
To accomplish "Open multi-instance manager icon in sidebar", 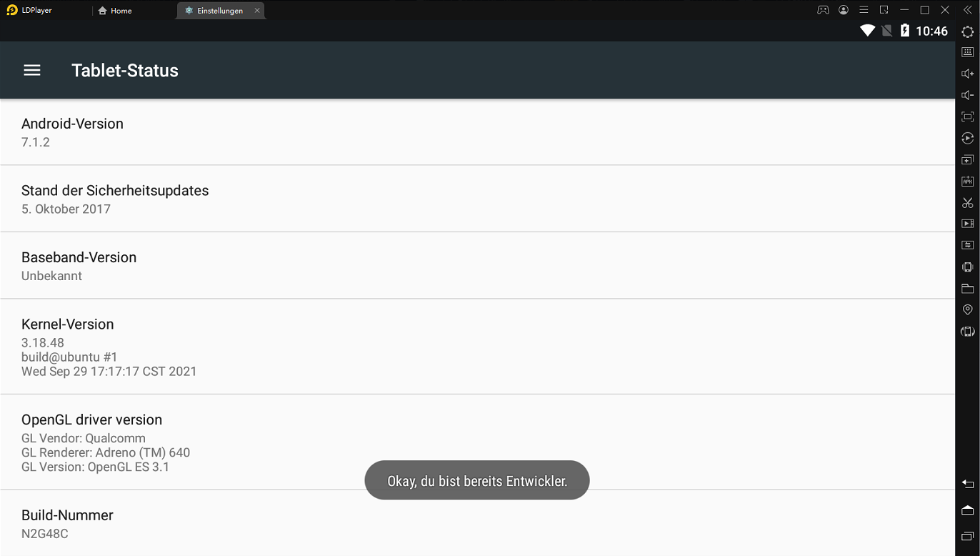I will pyautogui.click(x=967, y=159).
